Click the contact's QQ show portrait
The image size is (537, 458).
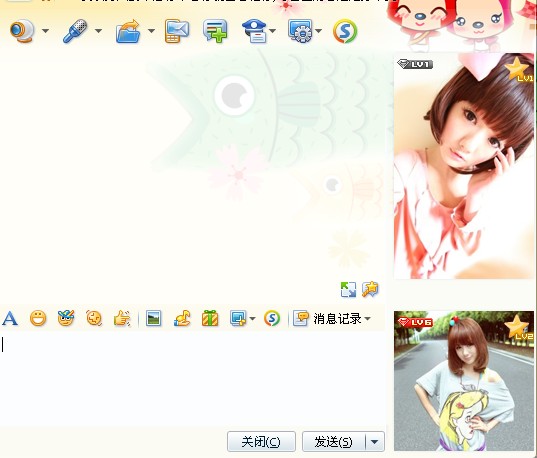464,166
